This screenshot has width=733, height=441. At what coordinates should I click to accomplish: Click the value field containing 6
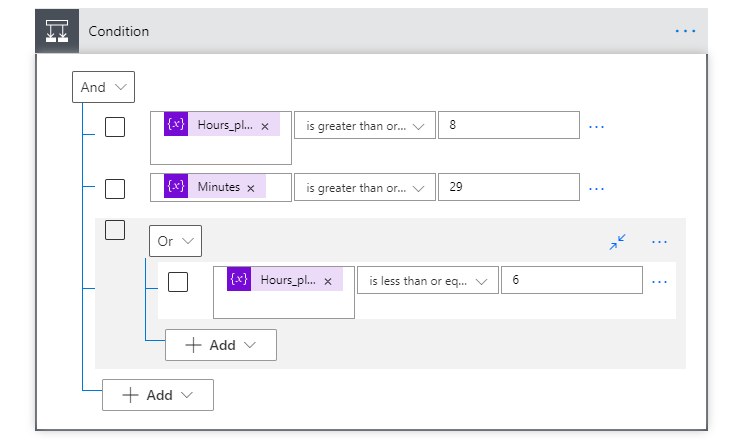[572, 280]
